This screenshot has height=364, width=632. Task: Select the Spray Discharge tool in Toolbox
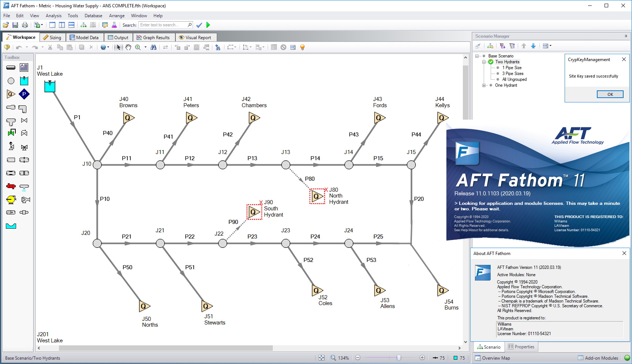point(24,188)
